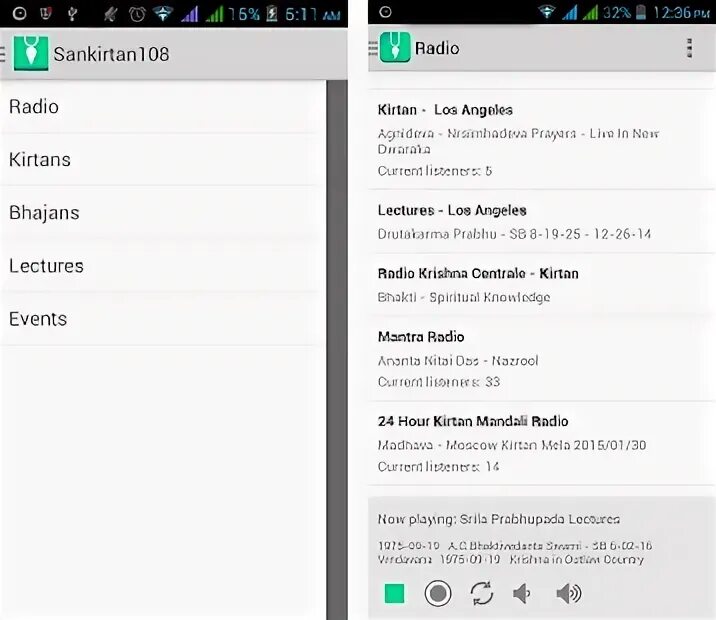This screenshot has width=716, height=620.
Task: Tap the Radio title in action bar
Action: pos(437,48)
